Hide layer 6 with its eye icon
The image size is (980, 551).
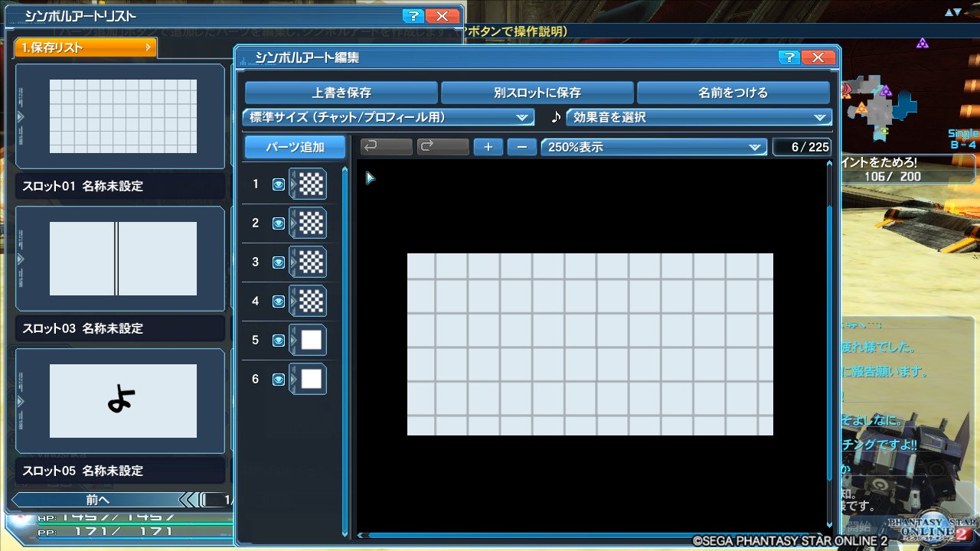(x=279, y=379)
